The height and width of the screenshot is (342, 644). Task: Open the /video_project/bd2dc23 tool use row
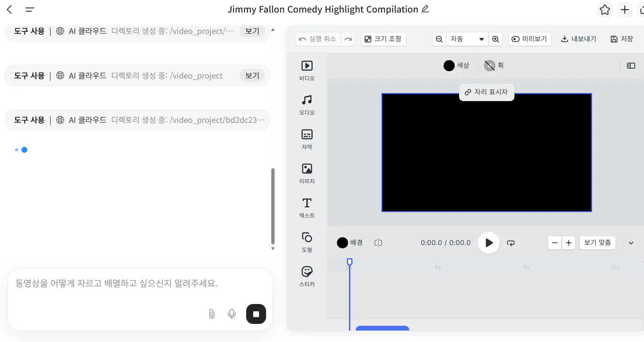click(x=137, y=120)
